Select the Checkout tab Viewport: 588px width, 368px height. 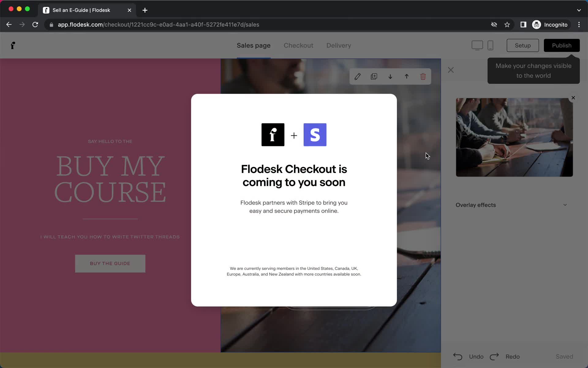(x=299, y=45)
